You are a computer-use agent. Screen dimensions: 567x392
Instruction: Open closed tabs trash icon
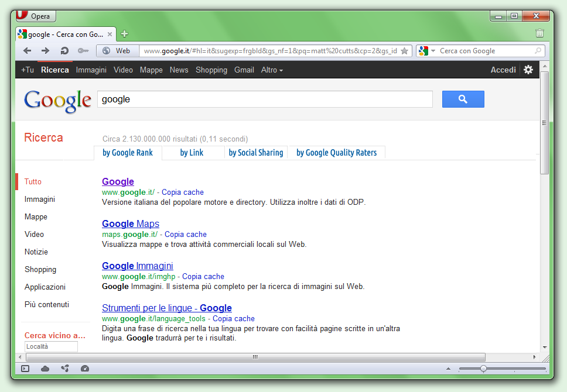coord(539,33)
